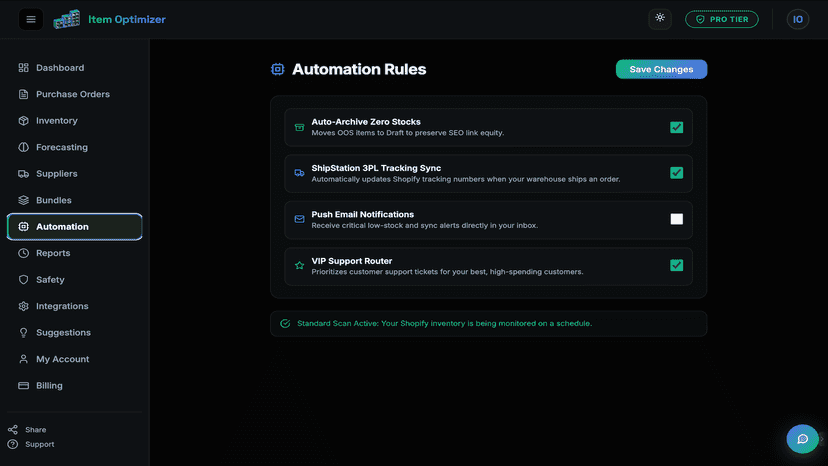Open the PRO TIER badge
The width and height of the screenshot is (828, 466).
coord(721,19)
